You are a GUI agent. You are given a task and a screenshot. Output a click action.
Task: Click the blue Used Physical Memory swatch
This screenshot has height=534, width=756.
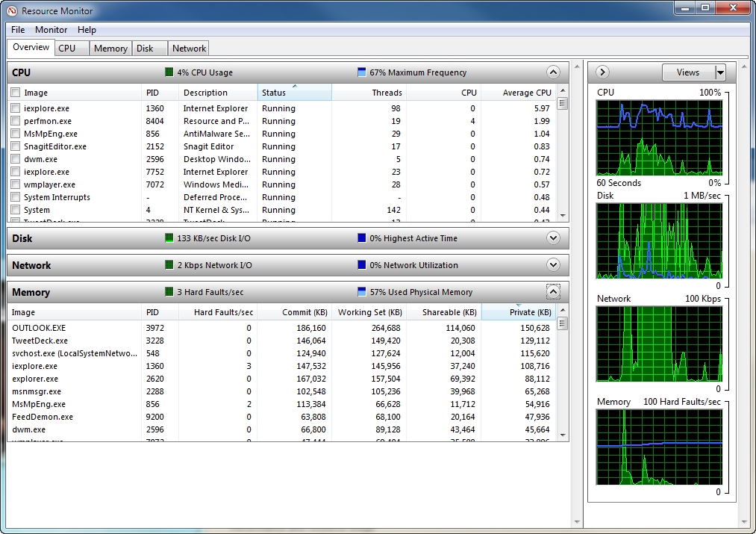(362, 292)
